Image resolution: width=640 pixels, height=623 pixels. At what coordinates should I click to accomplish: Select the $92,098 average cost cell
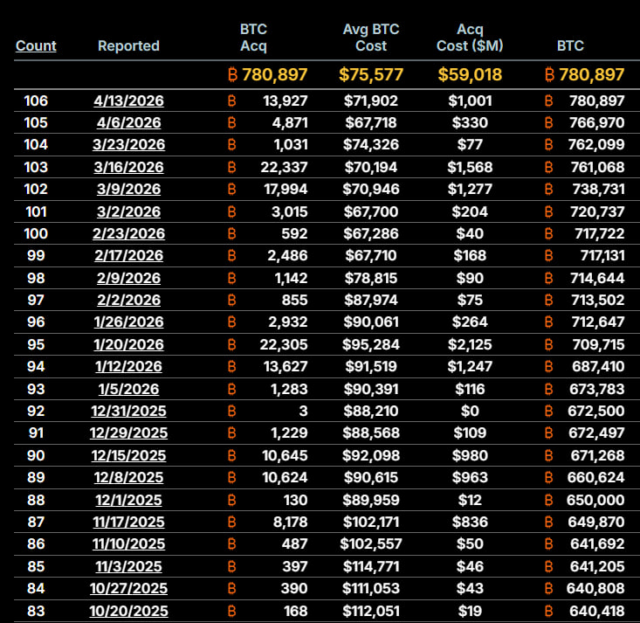pos(371,456)
